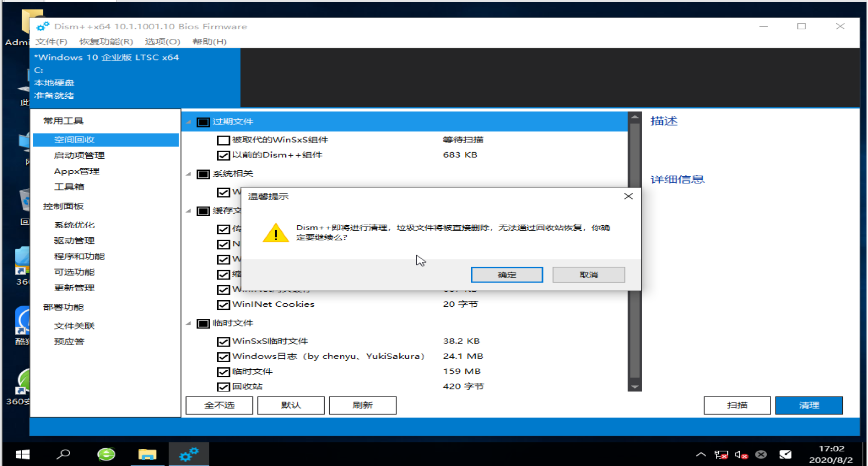Click 等待扫描 status text
The height and width of the screenshot is (466, 868).
[x=463, y=140]
